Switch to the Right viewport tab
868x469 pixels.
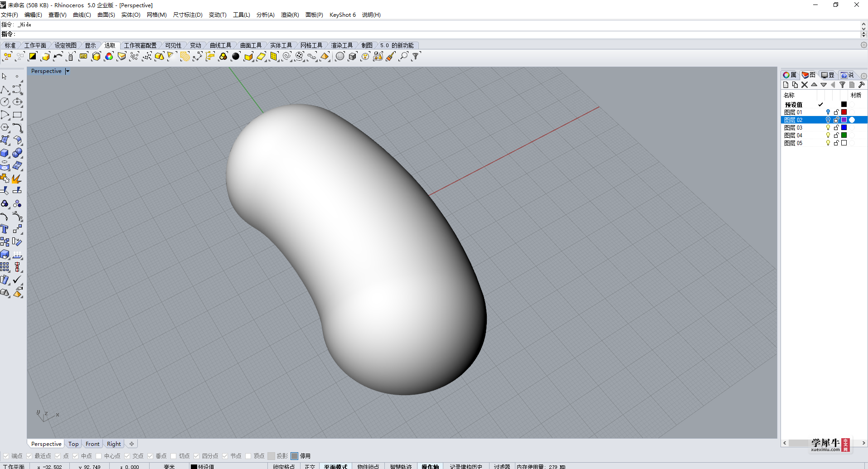pyautogui.click(x=114, y=444)
